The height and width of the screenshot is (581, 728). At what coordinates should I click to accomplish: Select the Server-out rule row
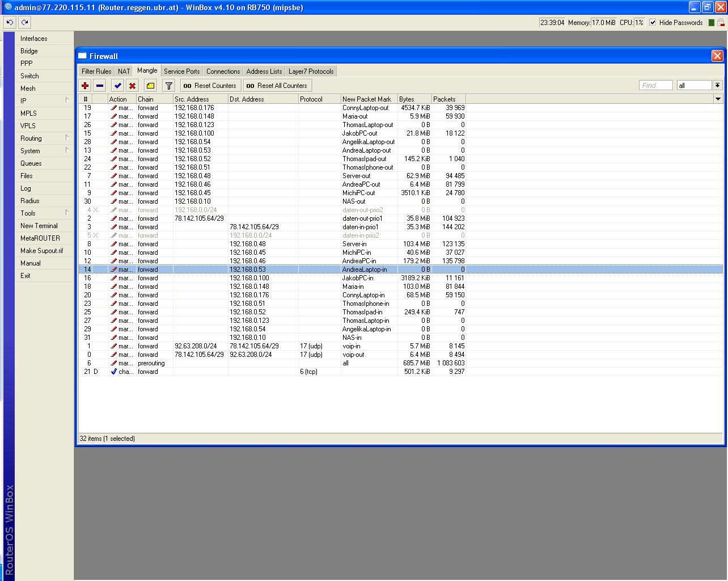(x=401, y=176)
